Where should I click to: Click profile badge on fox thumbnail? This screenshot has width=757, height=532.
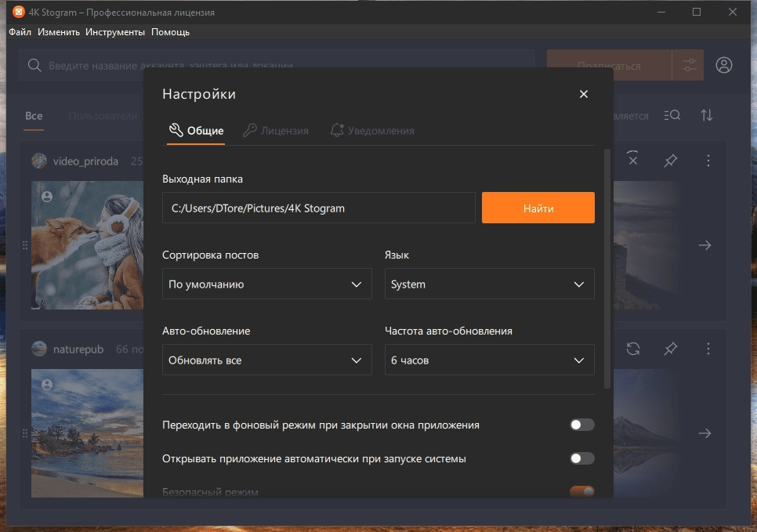47,197
